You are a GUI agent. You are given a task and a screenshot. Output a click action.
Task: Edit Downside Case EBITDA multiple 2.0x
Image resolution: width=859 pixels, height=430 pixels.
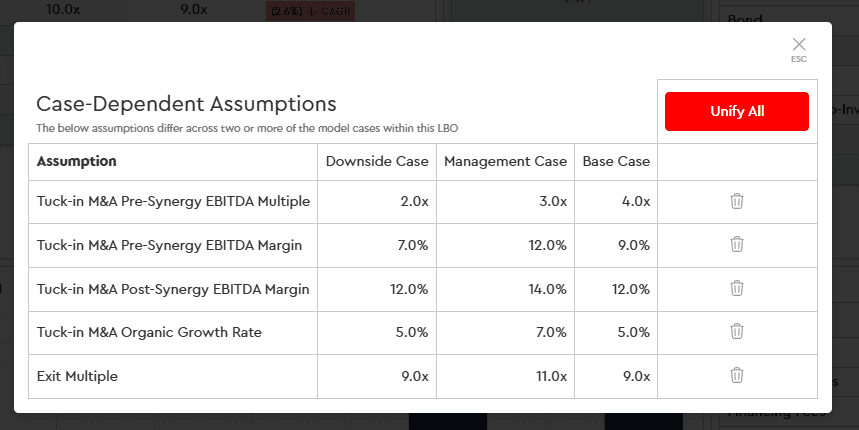click(414, 201)
